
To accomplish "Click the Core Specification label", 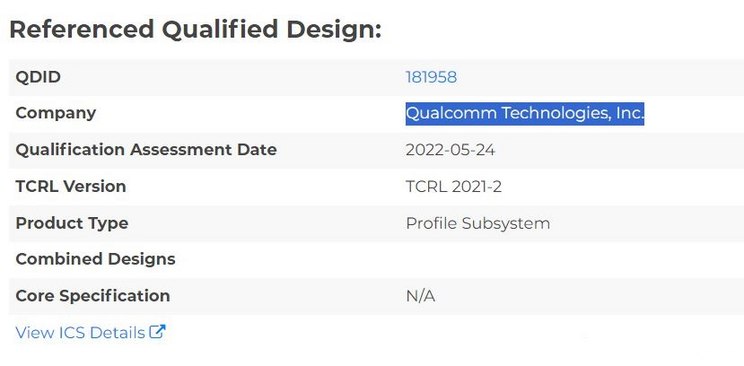I will pos(93,296).
